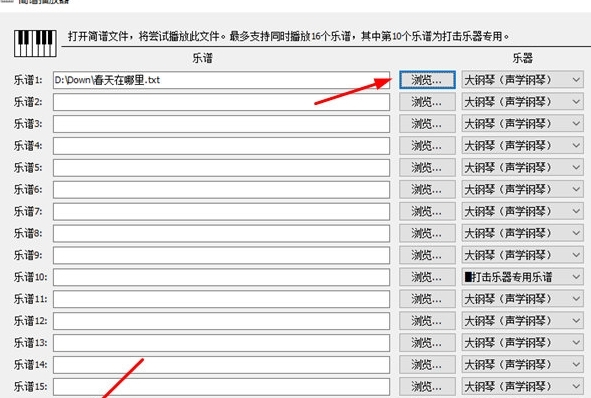Focus the empty 乐谱2 file path field
The image size is (591, 398).
(221, 102)
